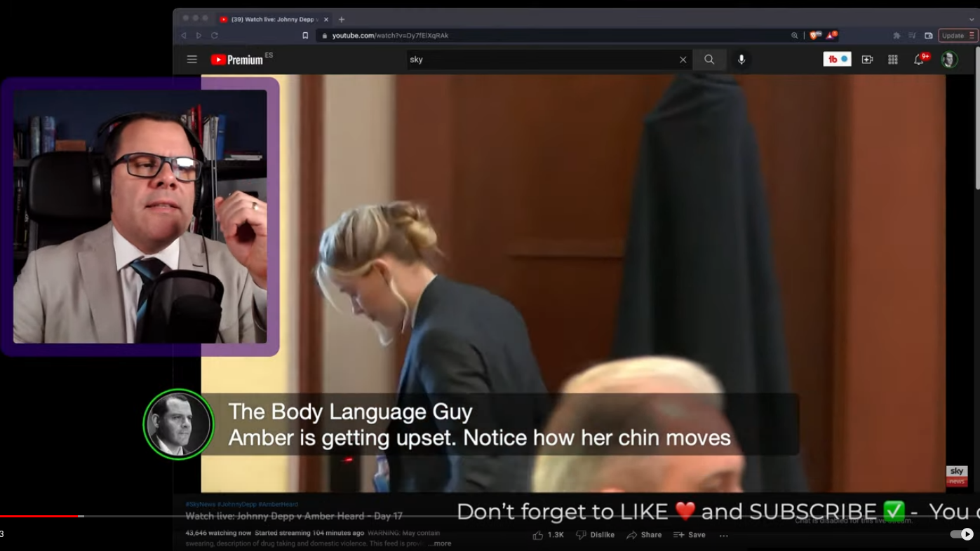Click the #JohnnyDepp hashtag link
The width and height of the screenshot is (980, 551).
point(236,504)
